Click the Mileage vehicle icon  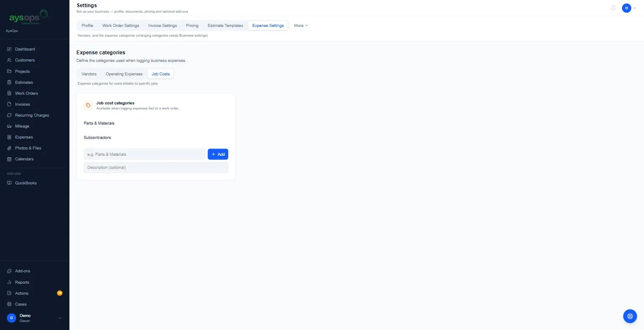click(x=9, y=126)
